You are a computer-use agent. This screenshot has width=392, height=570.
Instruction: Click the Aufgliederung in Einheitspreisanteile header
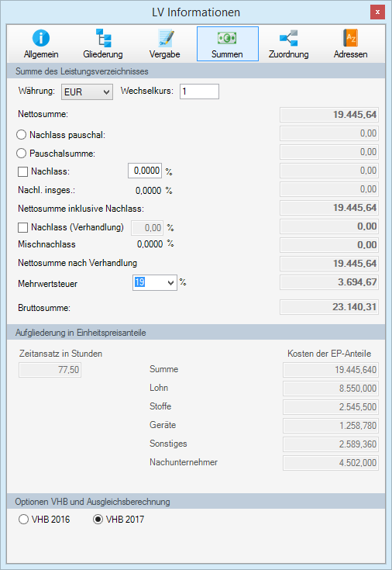(x=81, y=333)
